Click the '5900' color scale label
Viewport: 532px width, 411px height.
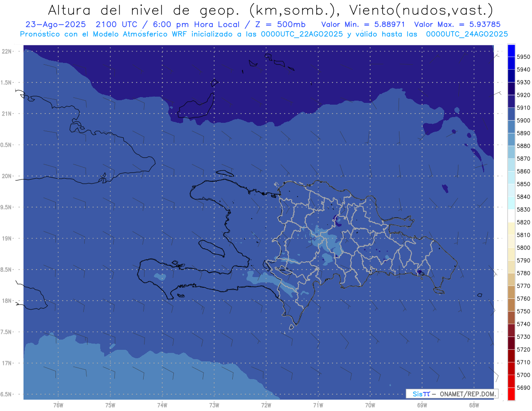pos(523,121)
